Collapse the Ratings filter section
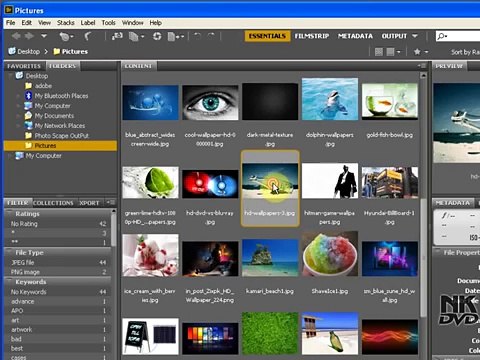Viewport: 480px width, 360px height. (x=9, y=214)
